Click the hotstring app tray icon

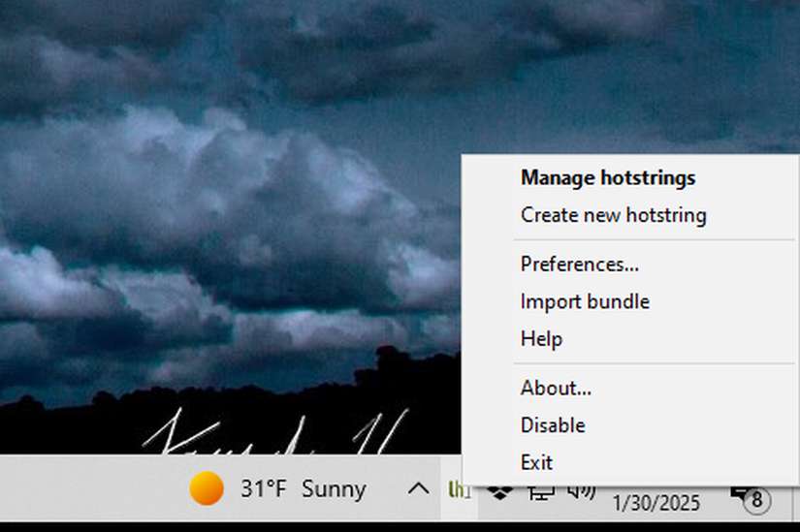click(x=459, y=489)
